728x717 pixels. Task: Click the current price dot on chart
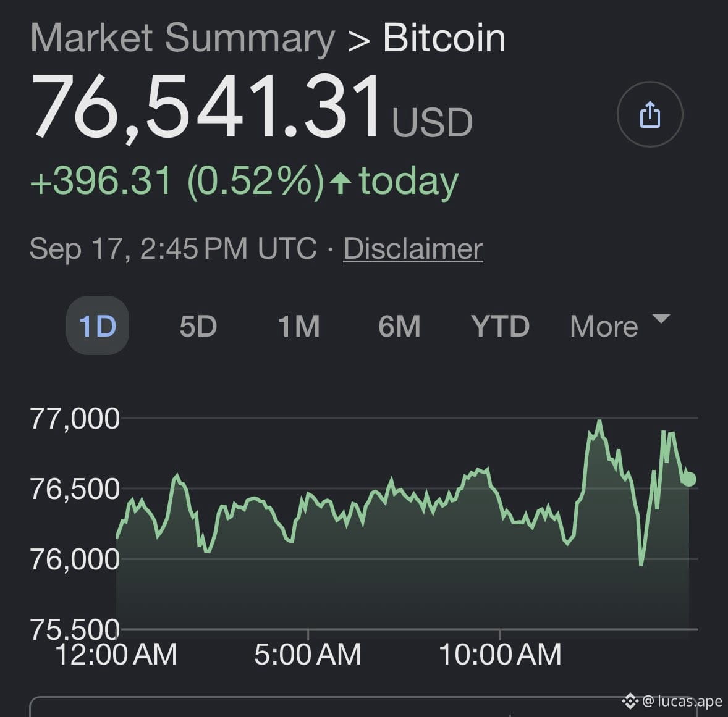pos(688,479)
